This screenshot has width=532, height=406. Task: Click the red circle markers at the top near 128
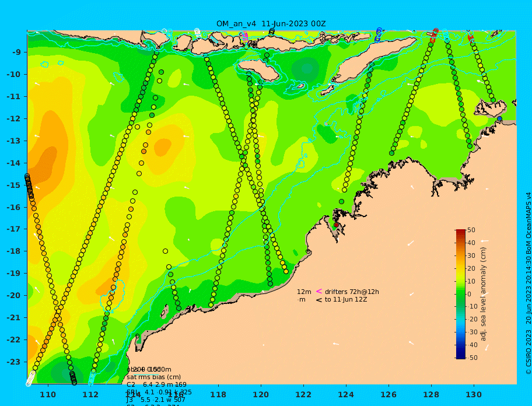(434, 35)
